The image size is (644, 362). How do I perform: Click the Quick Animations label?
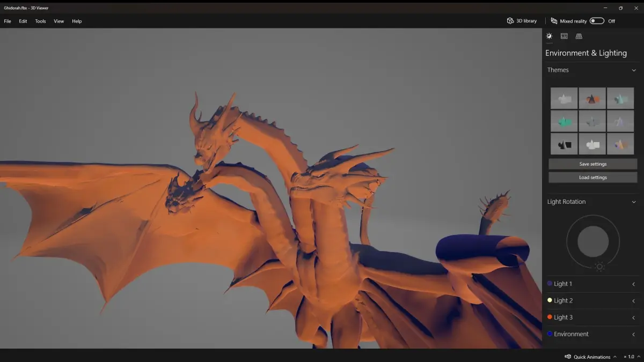(592, 357)
